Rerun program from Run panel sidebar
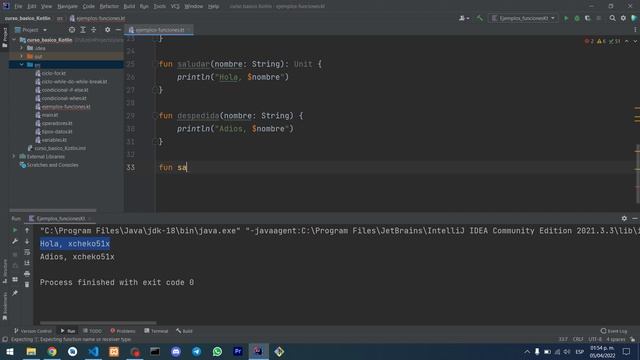Viewport: 640px width, 360px height. click(15, 230)
